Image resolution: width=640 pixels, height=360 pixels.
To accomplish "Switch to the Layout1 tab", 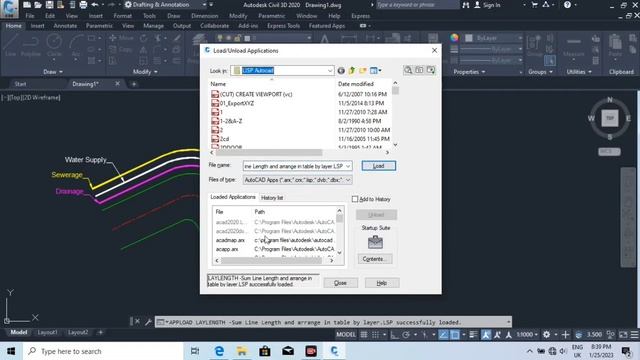I will 47,332.
